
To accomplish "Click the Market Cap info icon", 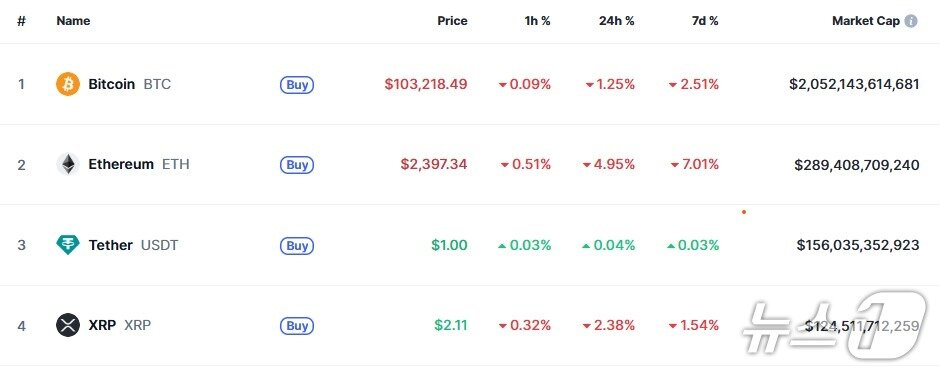I will pyautogui.click(x=911, y=21).
